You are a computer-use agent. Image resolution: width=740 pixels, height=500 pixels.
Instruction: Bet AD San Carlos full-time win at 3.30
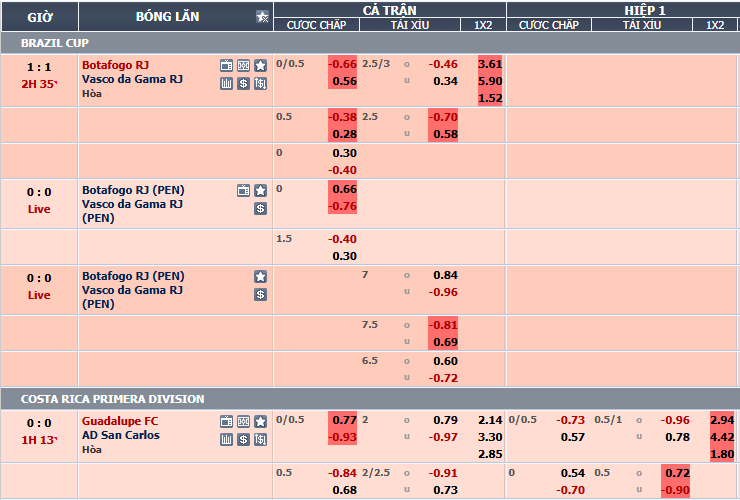(490, 437)
